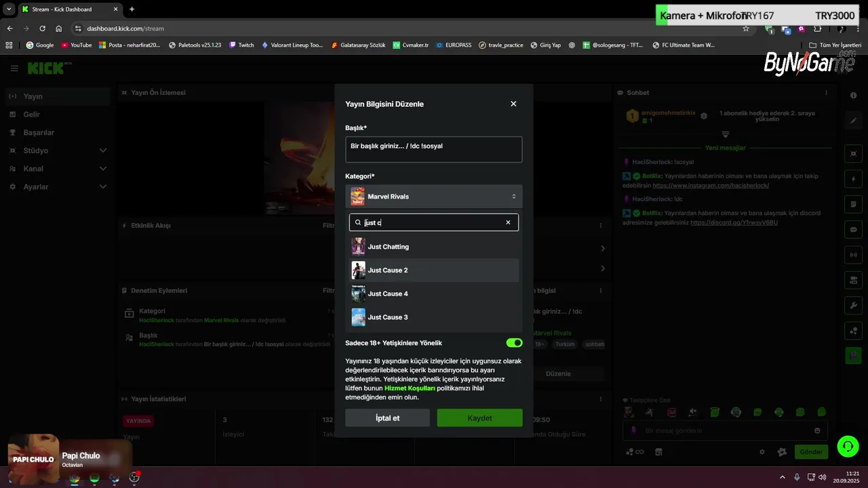Select Just Cause 3 category
The image size is (868, 488).
tap(434, 317)
